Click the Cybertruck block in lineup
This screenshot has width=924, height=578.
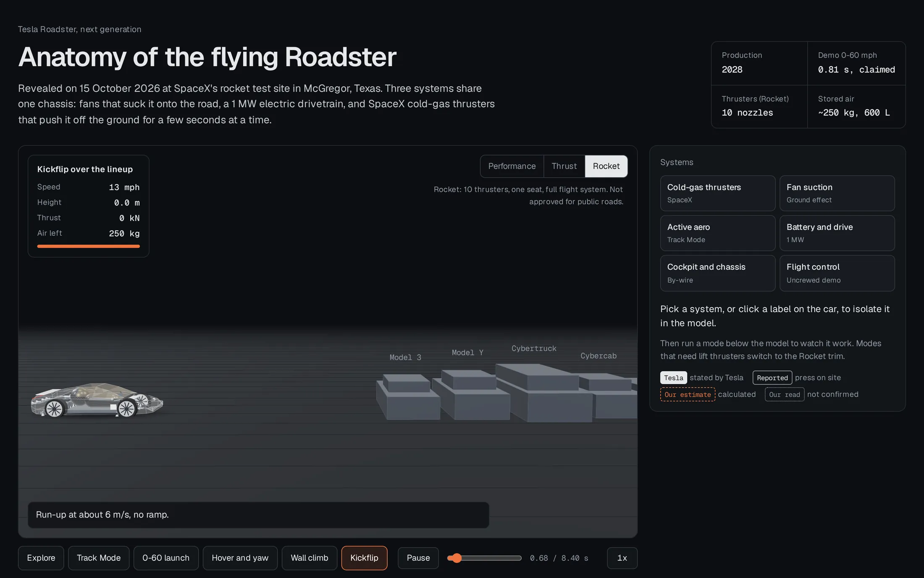(544, 393)
